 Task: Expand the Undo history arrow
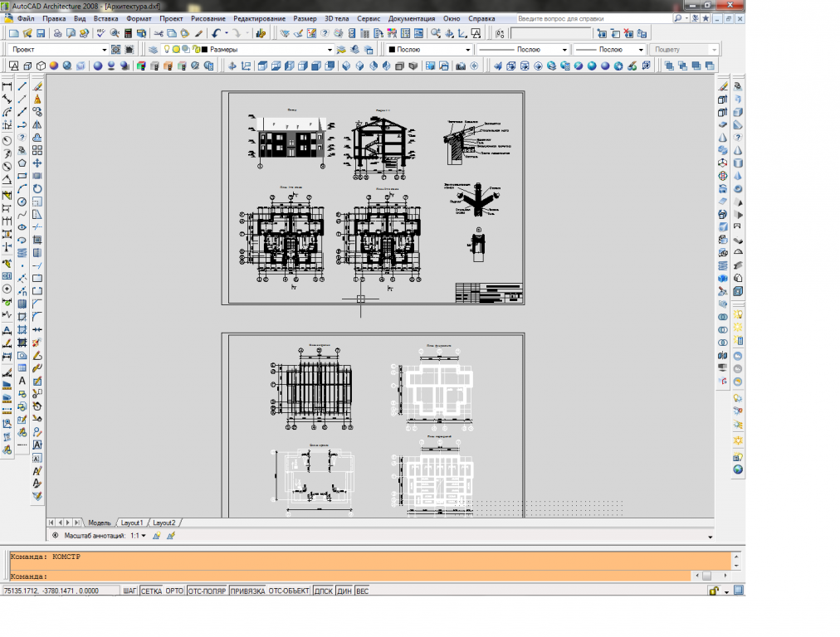[226, 33]
